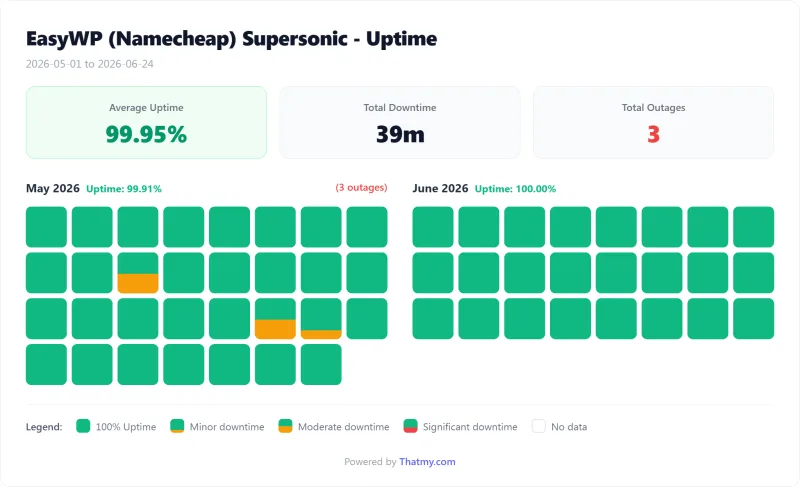Screen dimensions: 800x487
Task: Click the 'Moderate downtime' legend text
Action: click(343, 427)
